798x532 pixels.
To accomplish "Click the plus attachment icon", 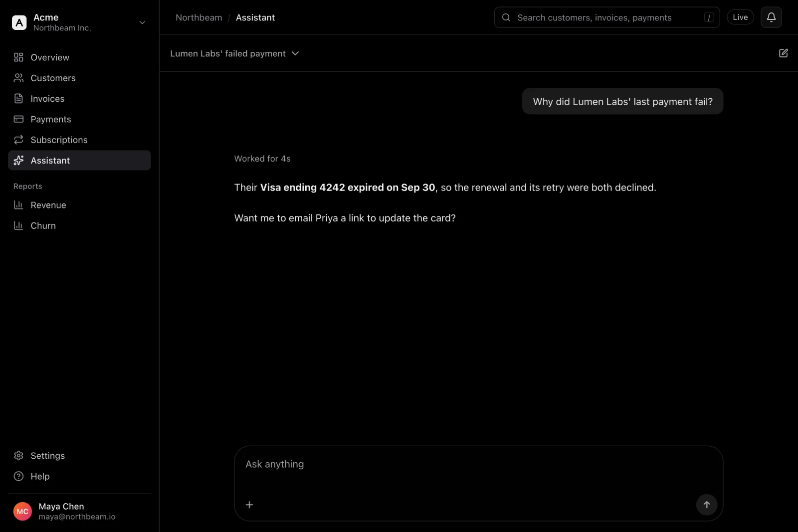I will tap(249, 505).
